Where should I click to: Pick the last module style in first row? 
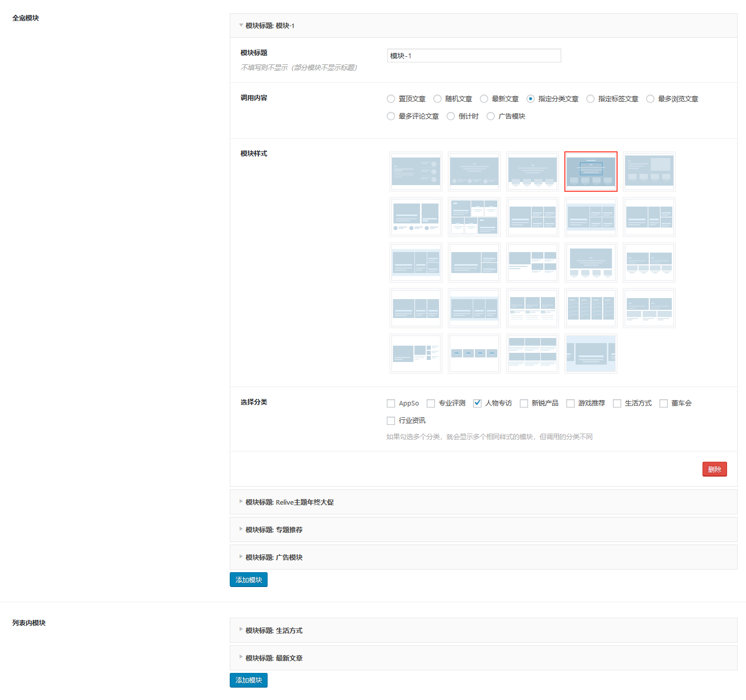pyautogui.click(x=649, y=172)
